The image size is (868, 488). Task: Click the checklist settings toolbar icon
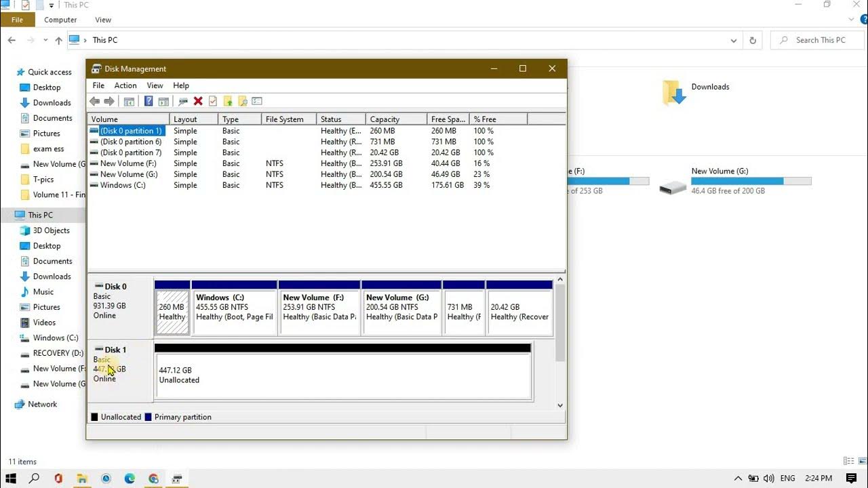[257, 101]
